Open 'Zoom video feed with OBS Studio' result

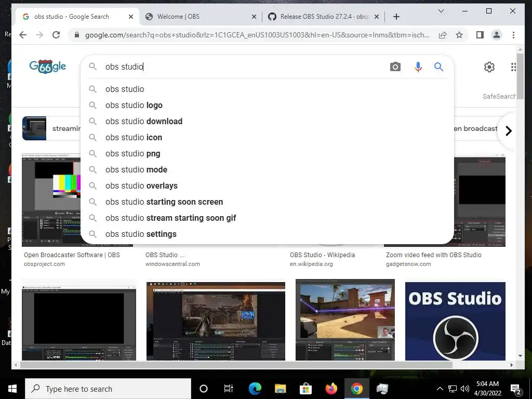(434, 255)
